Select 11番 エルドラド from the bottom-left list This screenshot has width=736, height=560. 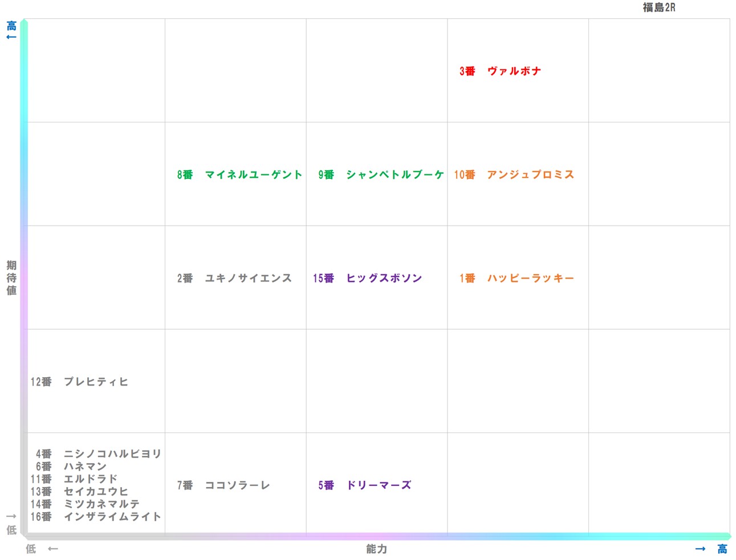79,479
